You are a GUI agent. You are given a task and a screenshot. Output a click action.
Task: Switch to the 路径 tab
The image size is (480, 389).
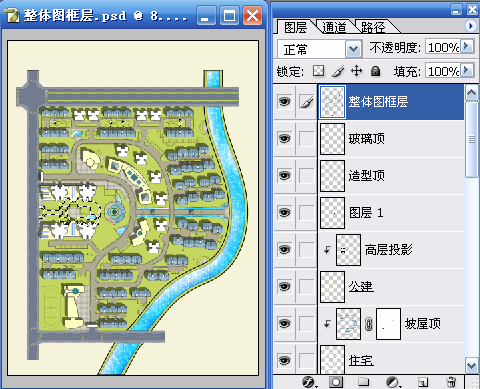click(373, 27)
